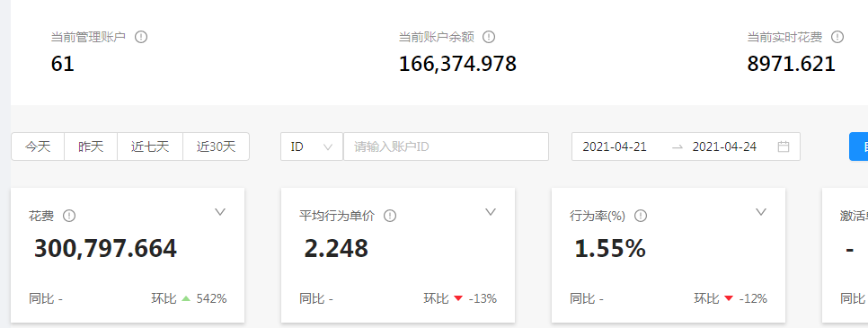Click 环比 -12% in 行为率 card

click(731, 298)
